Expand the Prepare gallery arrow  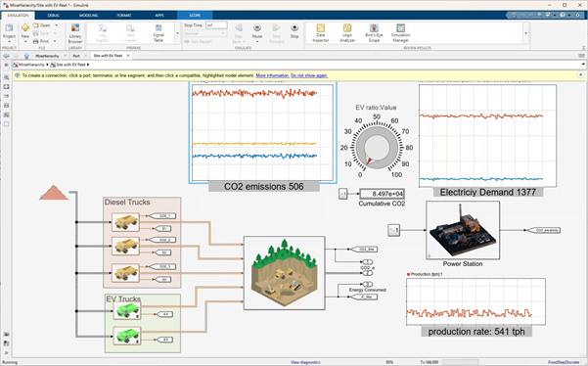[x=177, y=33]
